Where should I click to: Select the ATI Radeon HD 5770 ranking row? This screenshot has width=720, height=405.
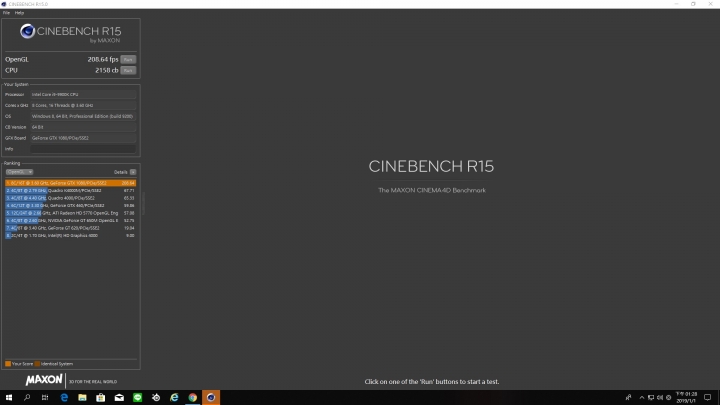pyautogui.click(x=71, y=213)
